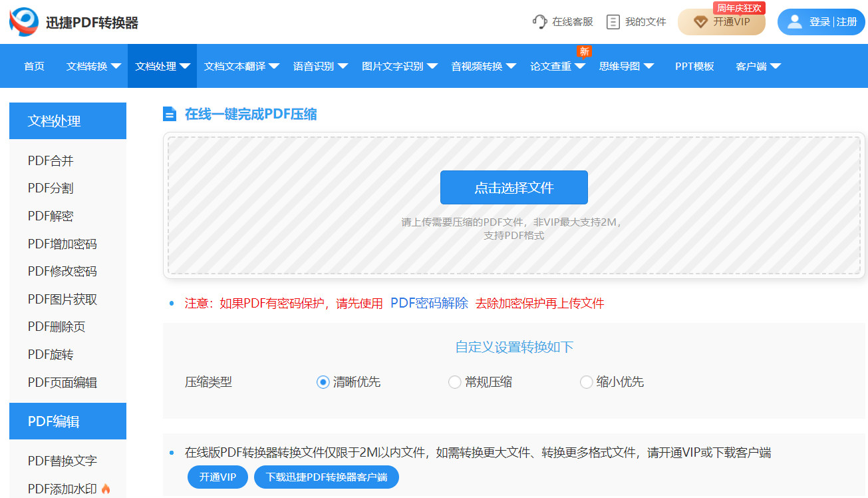Open the 语音识别 dropdown arrow
This screenshot has height=498, width=868.
pyautogui.click(x=343, y=67)
